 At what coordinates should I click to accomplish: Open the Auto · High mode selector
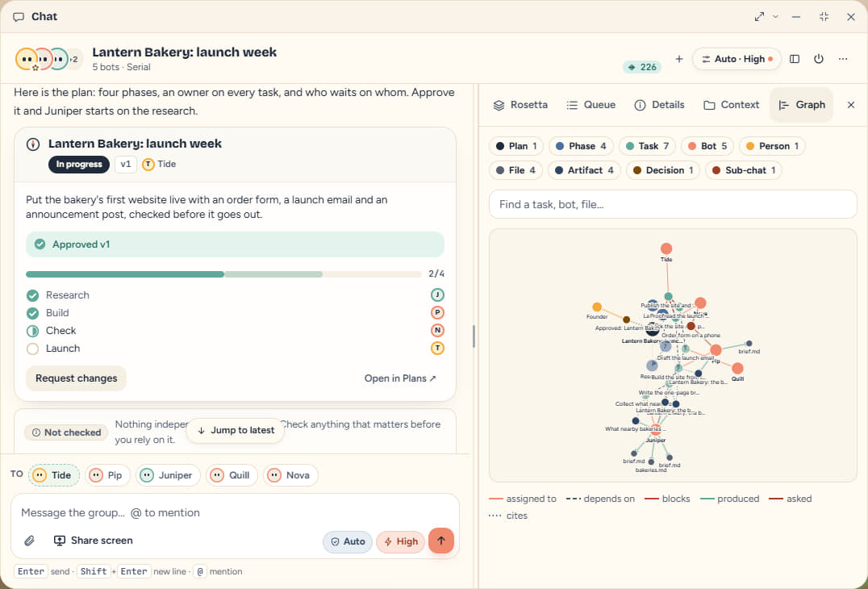737,59
